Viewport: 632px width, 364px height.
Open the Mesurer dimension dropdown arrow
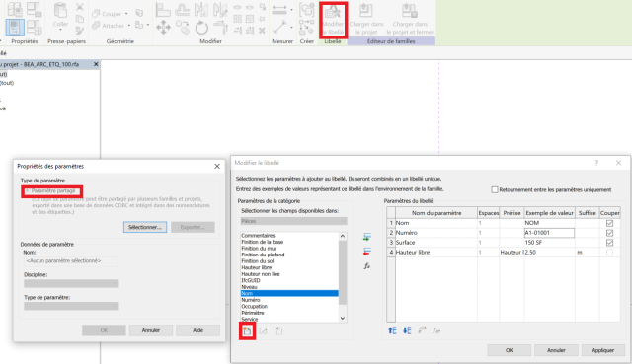(x=292, y=10)
